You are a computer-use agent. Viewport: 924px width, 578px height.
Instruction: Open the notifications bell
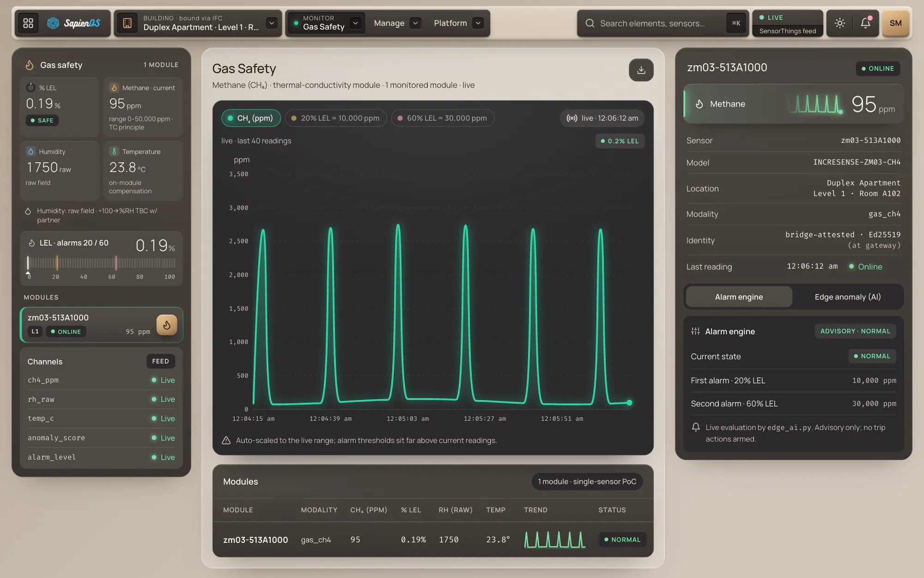pyautogui.click(x=866, y=23)
